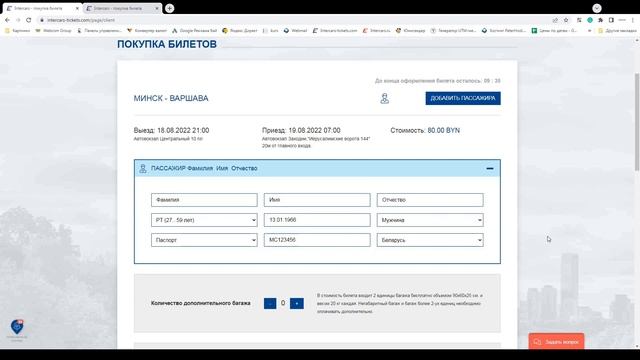Reload the page with the refresh icon
This screenshot has width=640, height=360.
[x=29, y=20]
